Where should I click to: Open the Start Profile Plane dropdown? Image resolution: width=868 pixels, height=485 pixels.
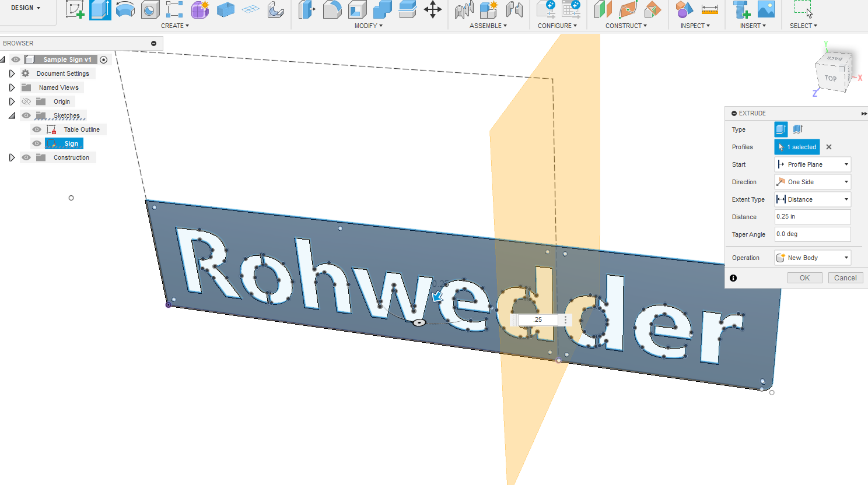click(x=813, y=164)
